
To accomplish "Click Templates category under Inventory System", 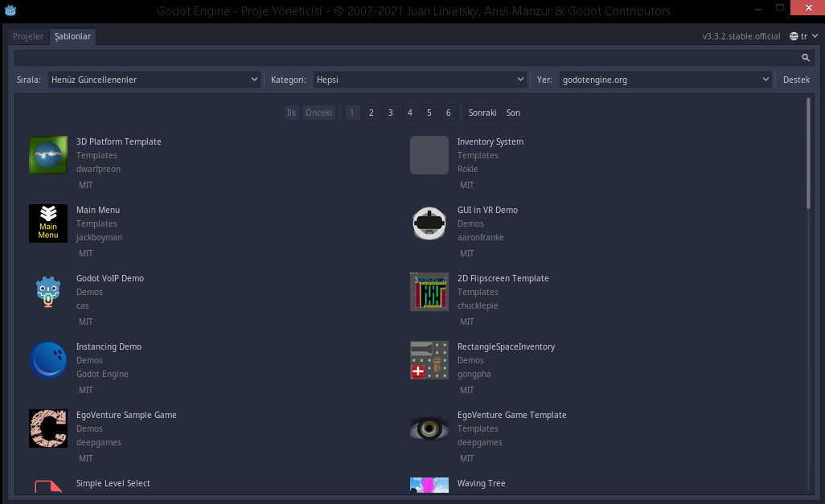I will point(478,155).
